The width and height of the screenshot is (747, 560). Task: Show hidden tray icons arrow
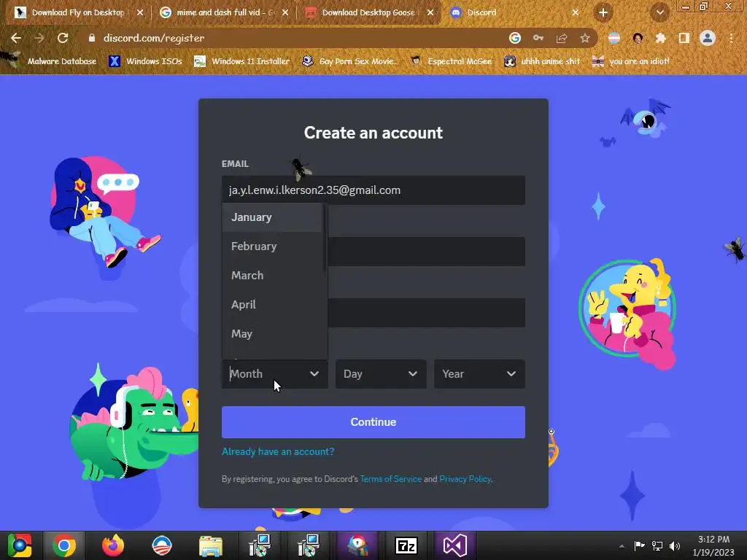[622, 546]
